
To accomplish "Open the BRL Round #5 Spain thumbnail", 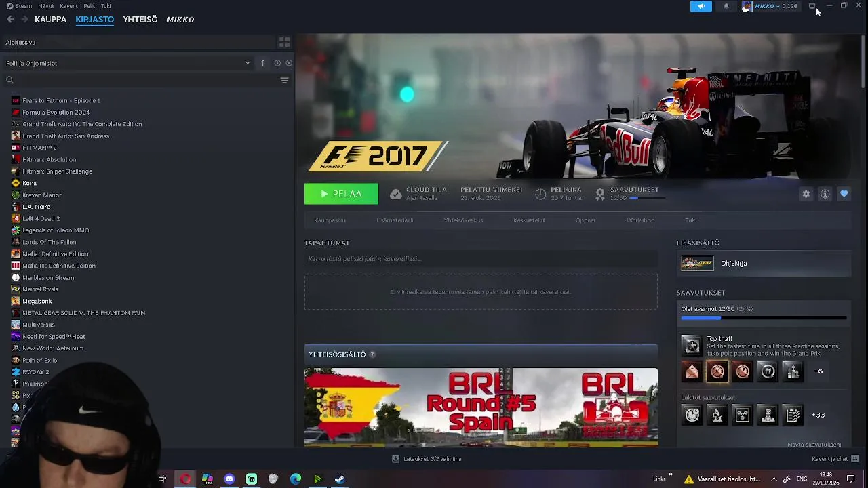I will coord(481,407).
